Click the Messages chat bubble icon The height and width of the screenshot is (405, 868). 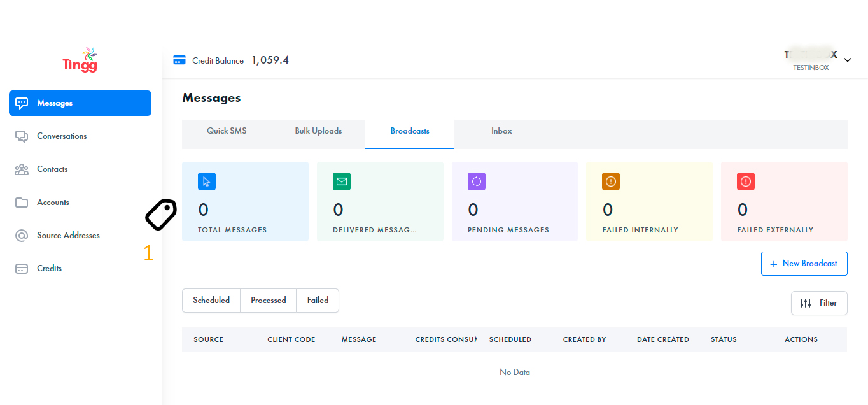22,103
